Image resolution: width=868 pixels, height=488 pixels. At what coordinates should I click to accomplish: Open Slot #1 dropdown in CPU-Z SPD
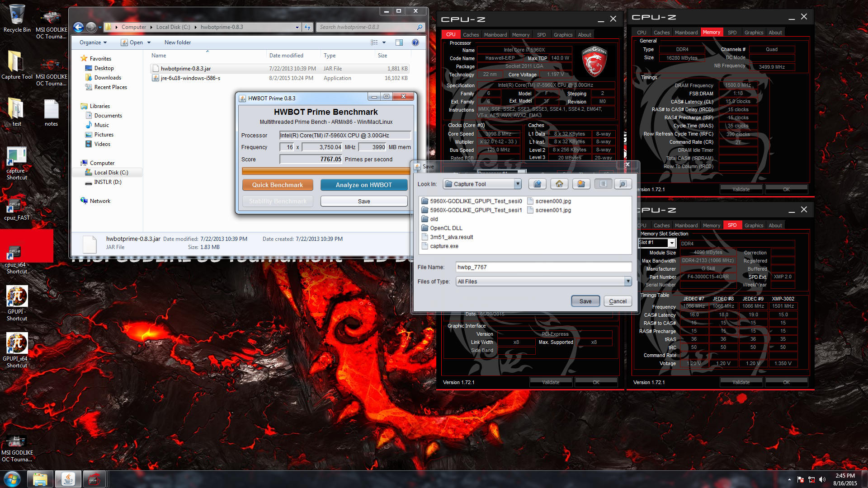[x=672, y=243]
